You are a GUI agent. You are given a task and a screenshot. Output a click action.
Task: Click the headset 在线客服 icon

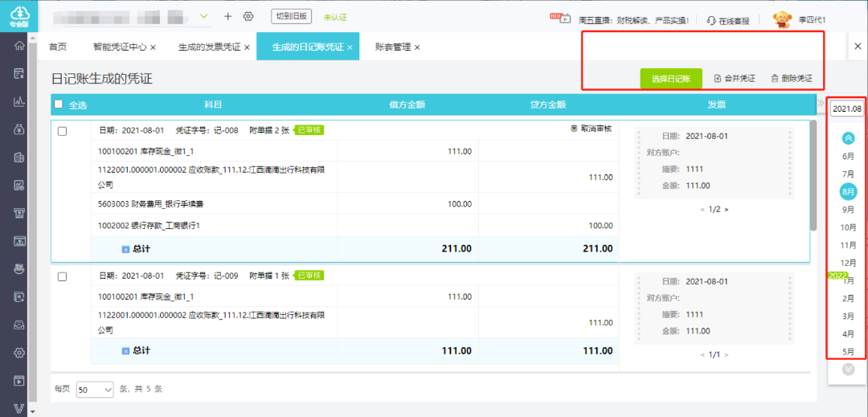pyautogui.click(x=711, y=20)
